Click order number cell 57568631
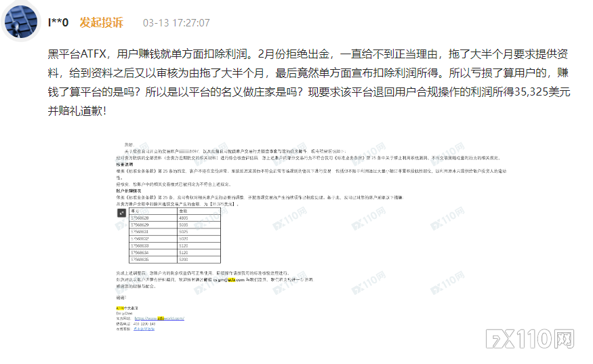This screenshot has height=364, width=593. coord(154,232)
